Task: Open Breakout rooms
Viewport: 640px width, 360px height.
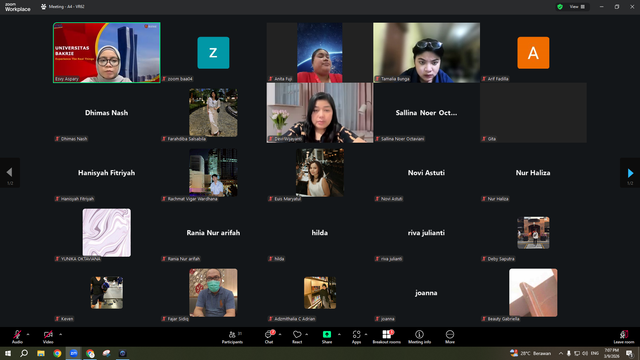Action: tap(387, 337)
